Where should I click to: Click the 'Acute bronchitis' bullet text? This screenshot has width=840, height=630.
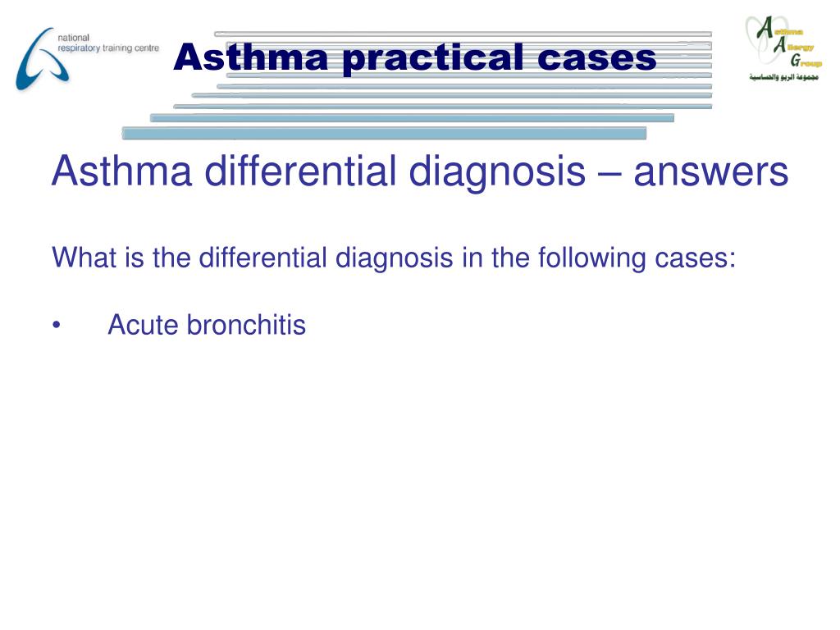(207, 325)
